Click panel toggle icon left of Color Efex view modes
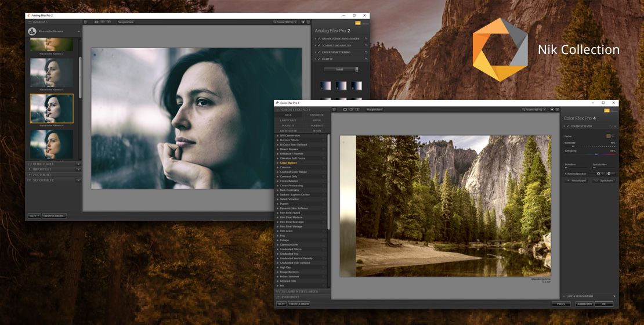The width and height of the screenshot is (644, 325). pos(334,110)
